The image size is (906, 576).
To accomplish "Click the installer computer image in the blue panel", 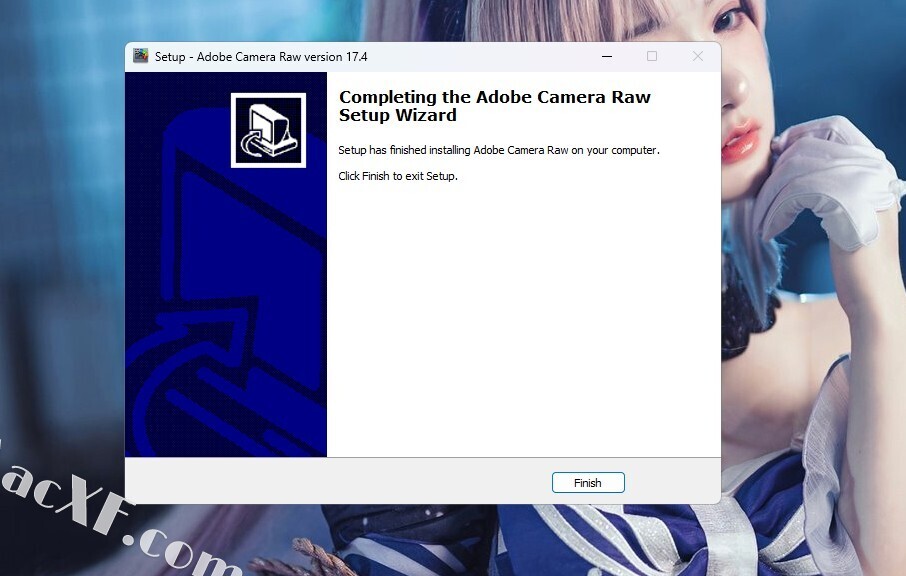I will point(268,131).
